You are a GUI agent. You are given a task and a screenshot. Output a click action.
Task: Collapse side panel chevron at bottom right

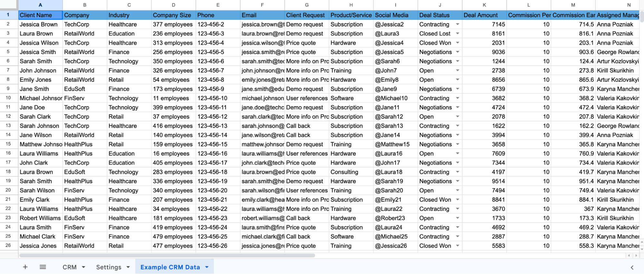pyautogui.click(x=632, y=267)
